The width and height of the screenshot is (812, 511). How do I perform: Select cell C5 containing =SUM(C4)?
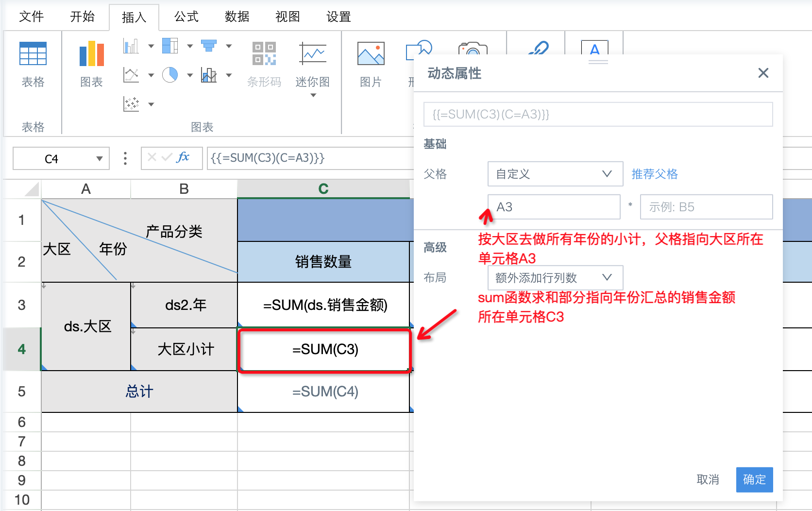click(324, 392)
